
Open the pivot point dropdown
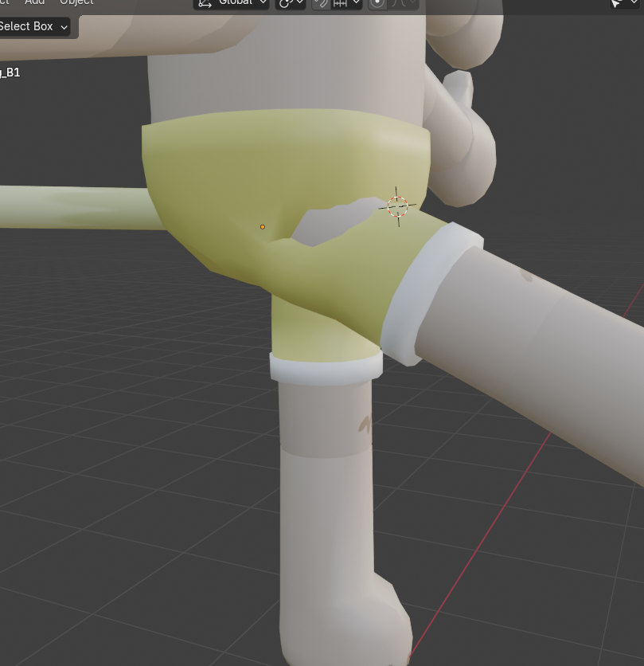click(291, 3)
